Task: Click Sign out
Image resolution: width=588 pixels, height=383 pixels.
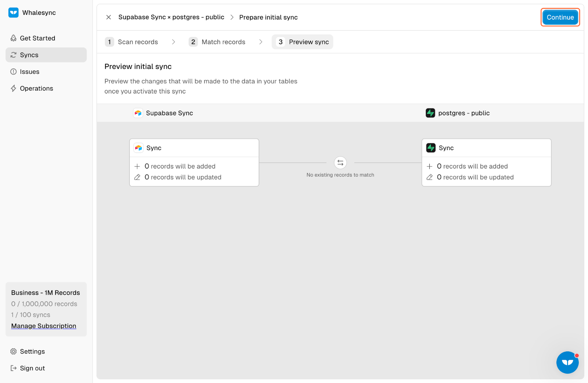Action: click(46, 368)
